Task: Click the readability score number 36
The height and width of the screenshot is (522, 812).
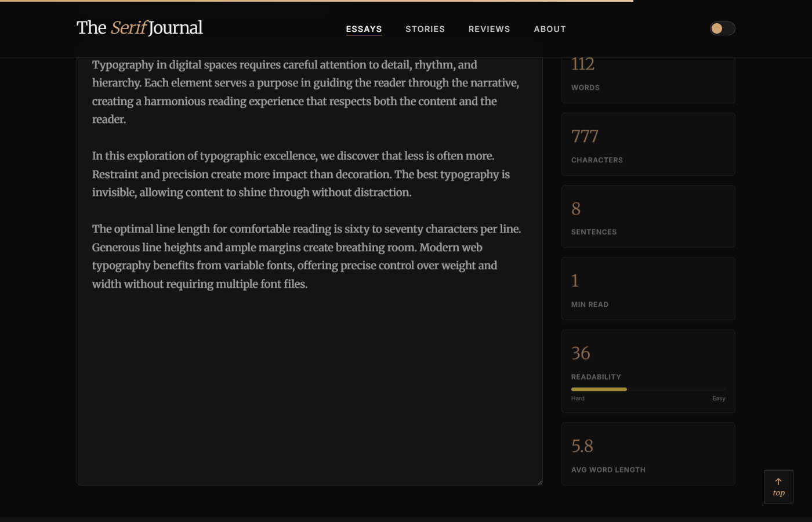Action: 581,353
